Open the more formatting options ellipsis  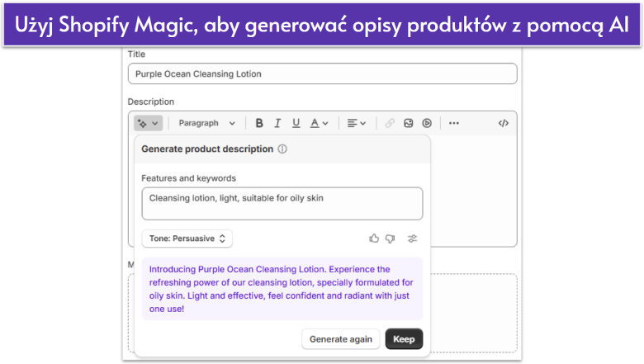point(454,123)
